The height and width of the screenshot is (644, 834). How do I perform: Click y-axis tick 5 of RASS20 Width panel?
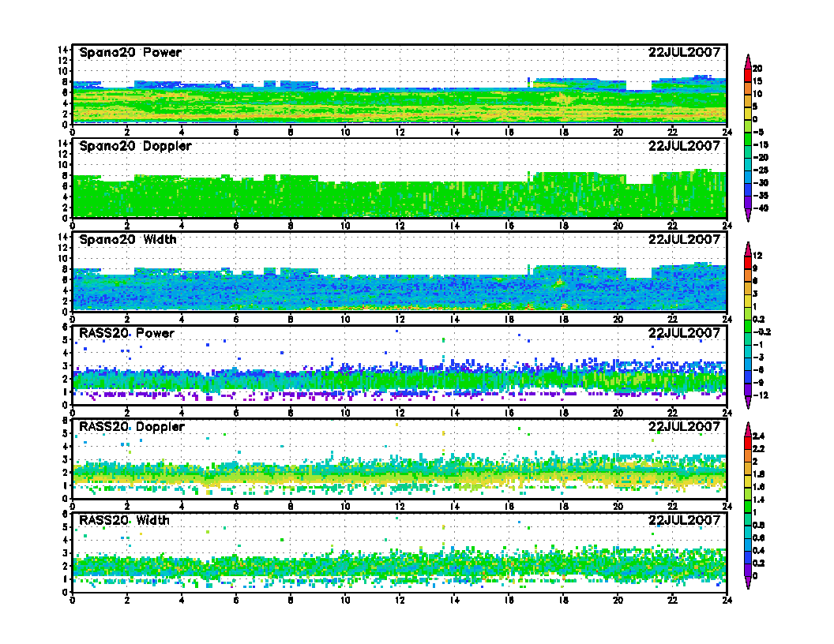[66, 527]
